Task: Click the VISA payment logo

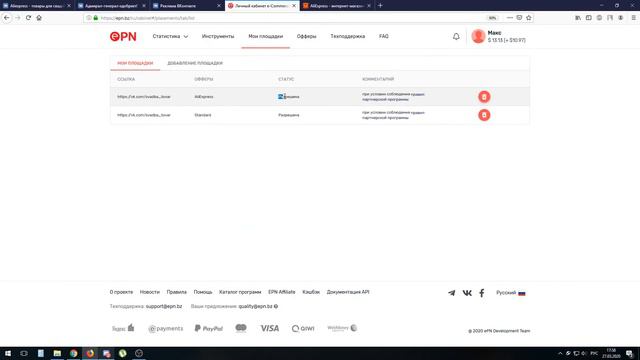Action: click(270, 328)
